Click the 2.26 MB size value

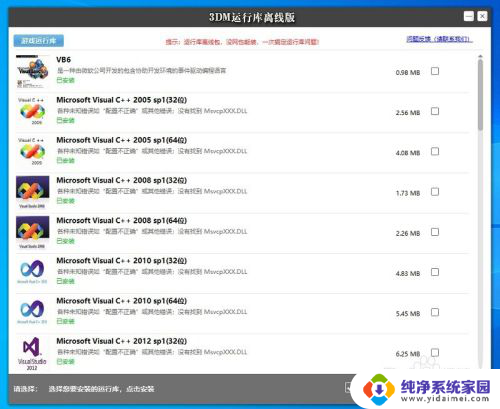408,233
